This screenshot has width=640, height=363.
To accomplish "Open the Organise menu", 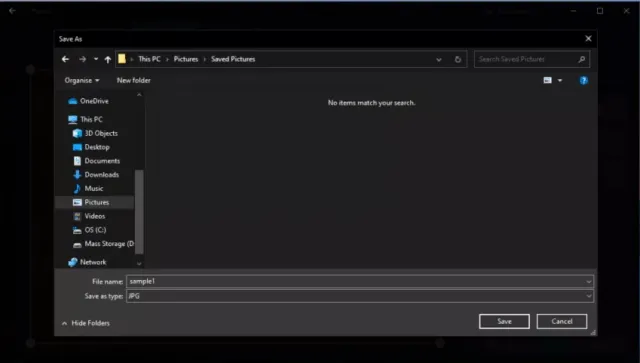I will click(82, 80).
